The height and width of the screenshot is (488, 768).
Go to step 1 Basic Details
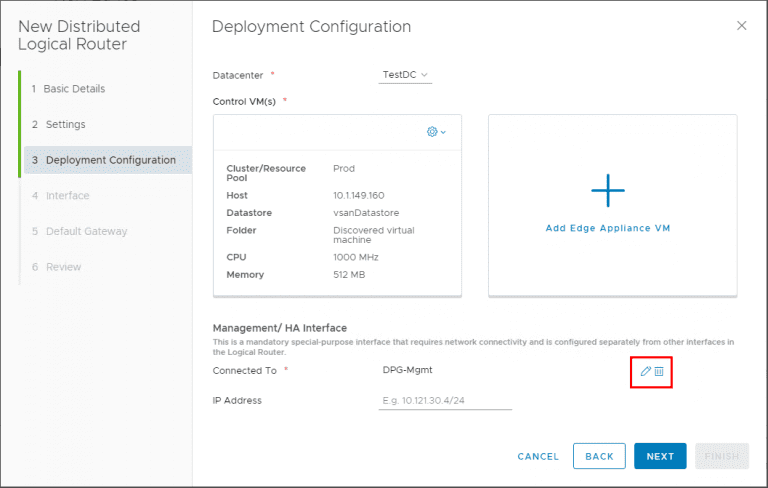pyautogui.click(x=74, y=89)
